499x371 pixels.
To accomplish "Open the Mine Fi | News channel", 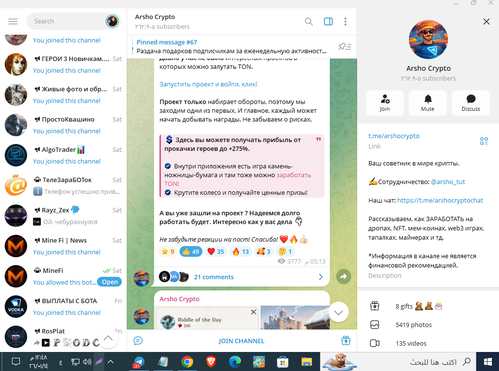I will 63,246.
